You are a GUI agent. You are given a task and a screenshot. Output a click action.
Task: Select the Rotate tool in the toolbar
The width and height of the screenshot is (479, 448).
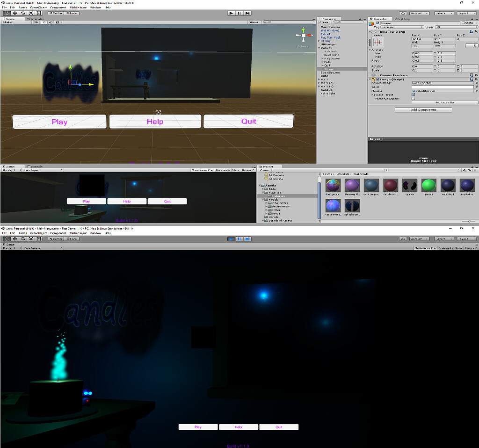click(23, 13)
